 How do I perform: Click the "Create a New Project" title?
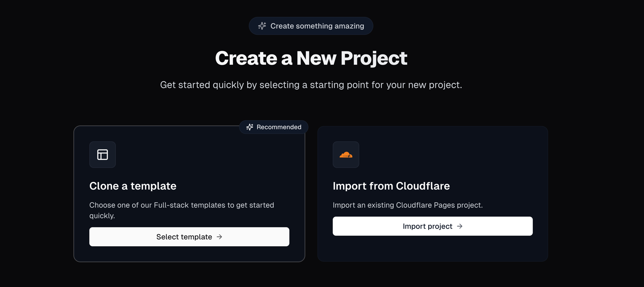click(311, 58)
